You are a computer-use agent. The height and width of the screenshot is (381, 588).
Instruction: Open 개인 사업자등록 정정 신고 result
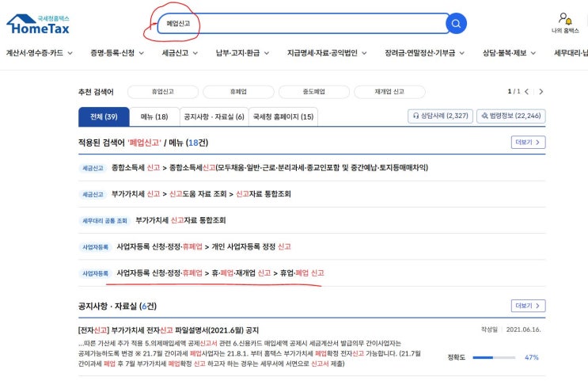(203, 246)
